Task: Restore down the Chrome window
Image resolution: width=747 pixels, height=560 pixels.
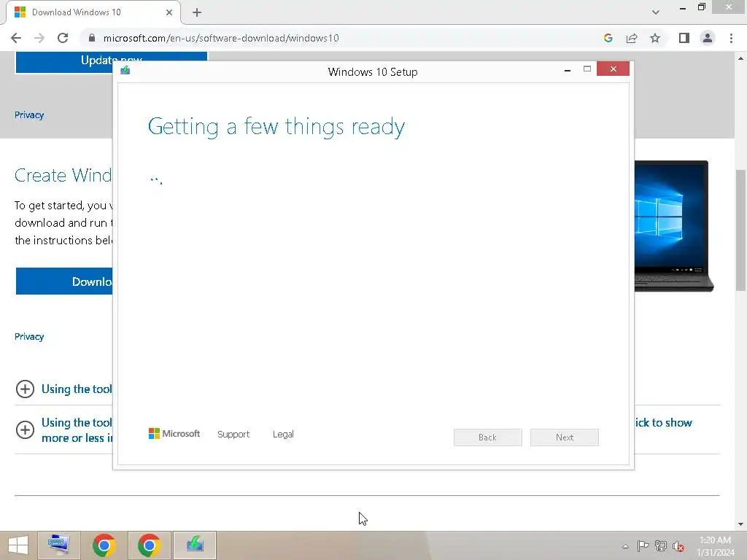Action: pyautogui.click(x=701, y=7)
